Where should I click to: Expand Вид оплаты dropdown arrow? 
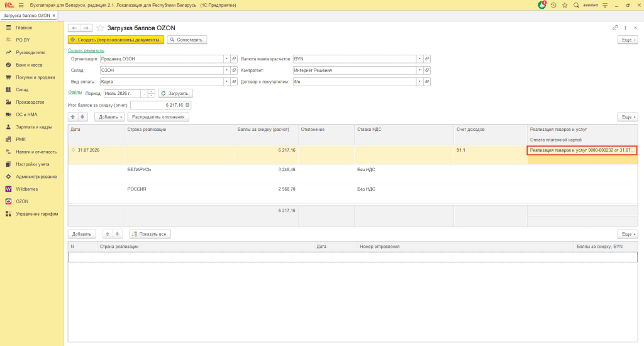click(226, 82)
